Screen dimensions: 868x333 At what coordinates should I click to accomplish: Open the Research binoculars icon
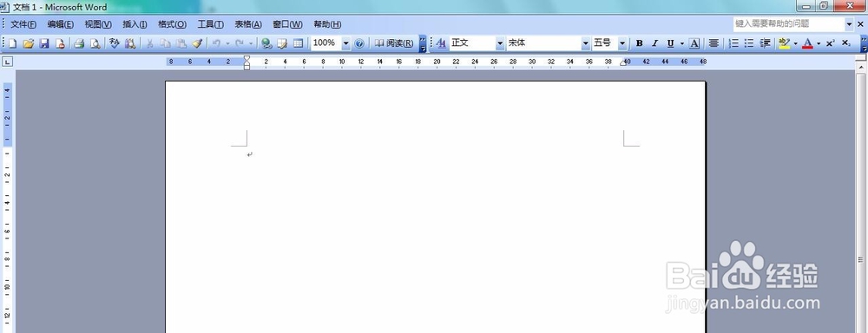(x=130, y=43)
